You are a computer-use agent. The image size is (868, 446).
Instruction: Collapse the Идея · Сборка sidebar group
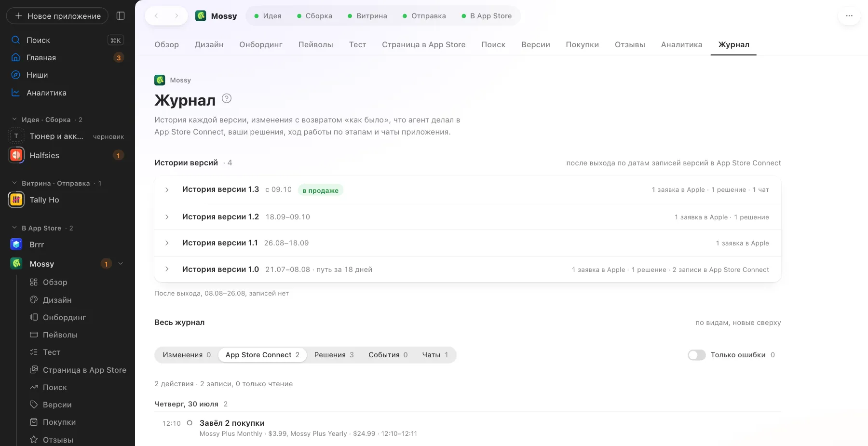coord(14,119)
